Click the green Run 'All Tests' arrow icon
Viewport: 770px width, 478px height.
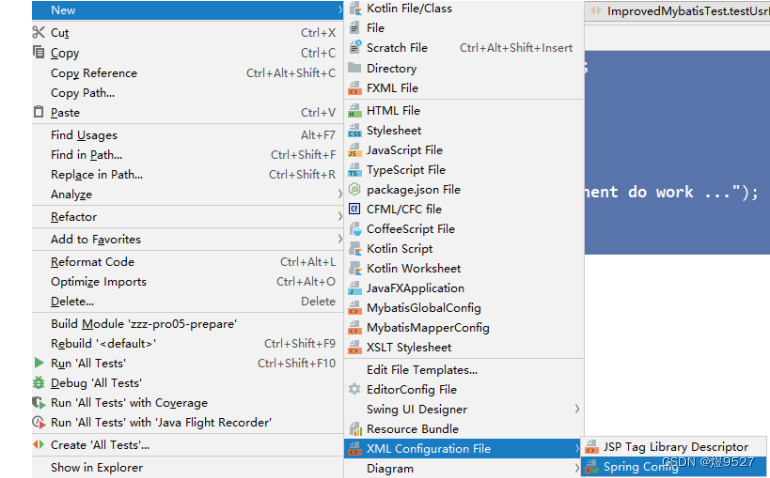tap(39, 363)
